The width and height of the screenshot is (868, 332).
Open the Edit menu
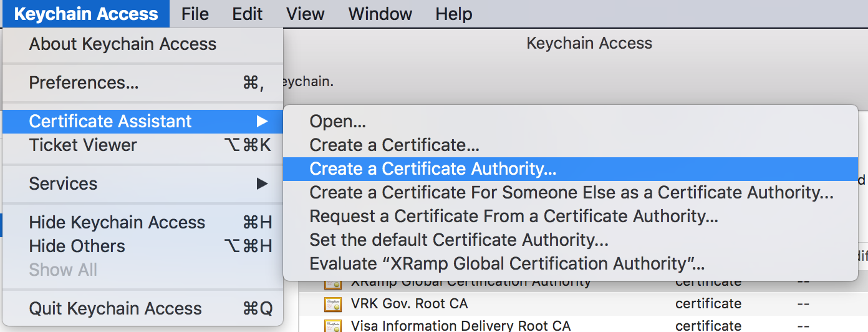248,14
